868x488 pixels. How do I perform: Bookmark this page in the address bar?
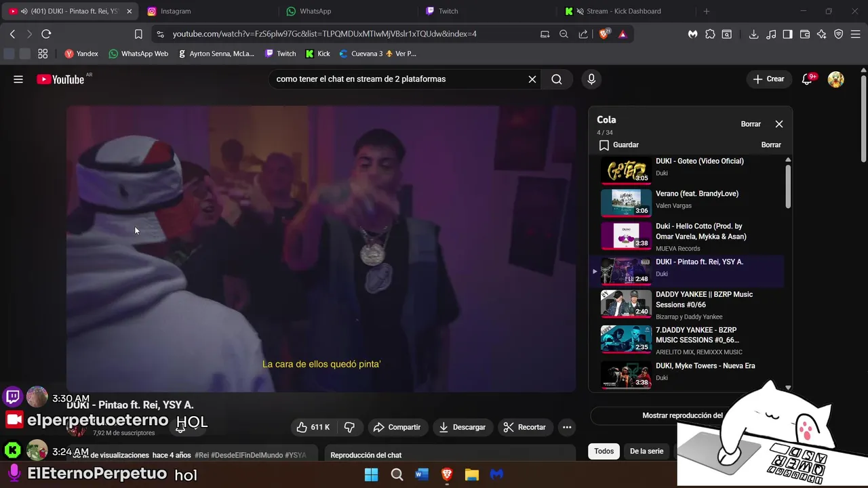[x=138, y=34]
